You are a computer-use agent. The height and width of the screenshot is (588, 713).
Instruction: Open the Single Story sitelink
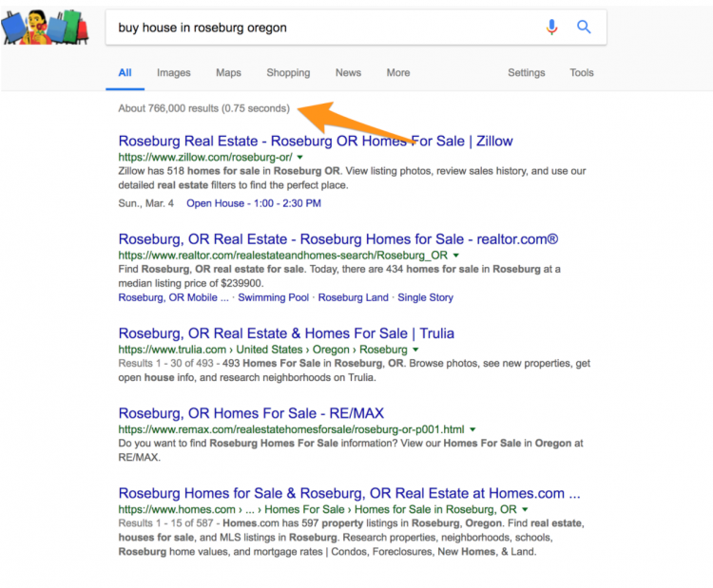(426, 297)
